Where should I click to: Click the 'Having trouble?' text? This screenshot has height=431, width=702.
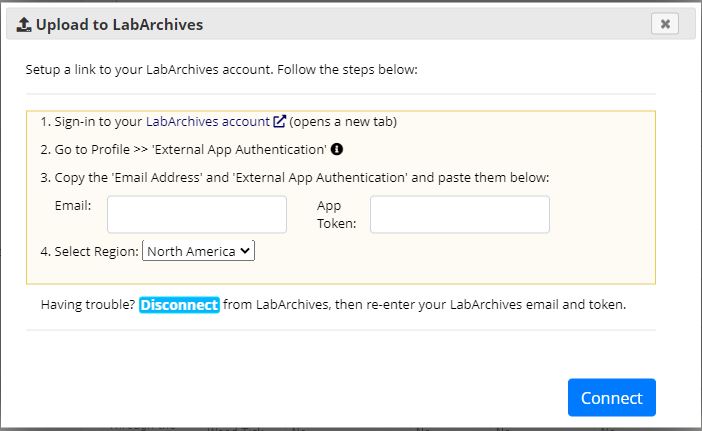(88, 305)
